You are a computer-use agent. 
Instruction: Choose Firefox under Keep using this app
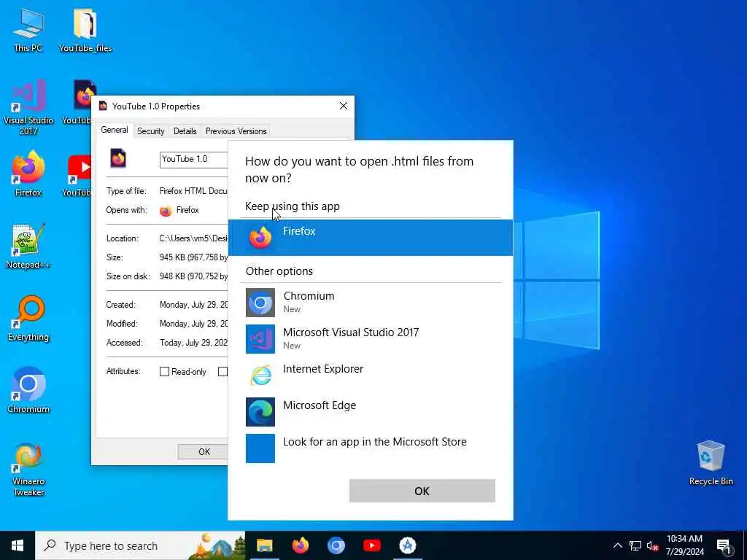click(x=370, y=237)
